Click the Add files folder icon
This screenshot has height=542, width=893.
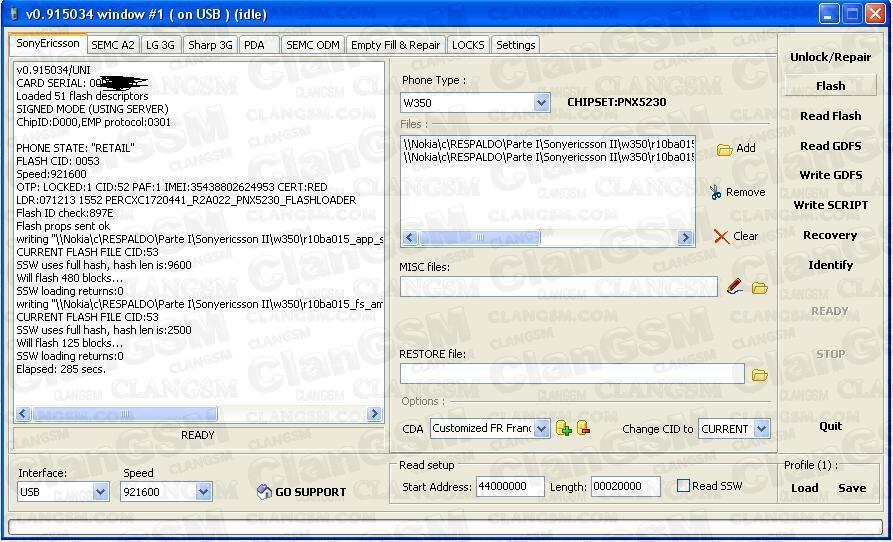pos(724,150)
